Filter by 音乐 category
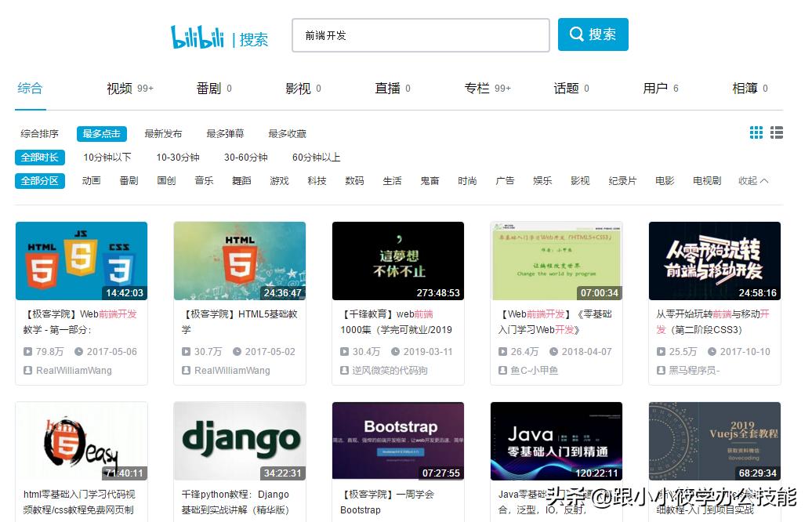812x522 pixels. point(204,181)
